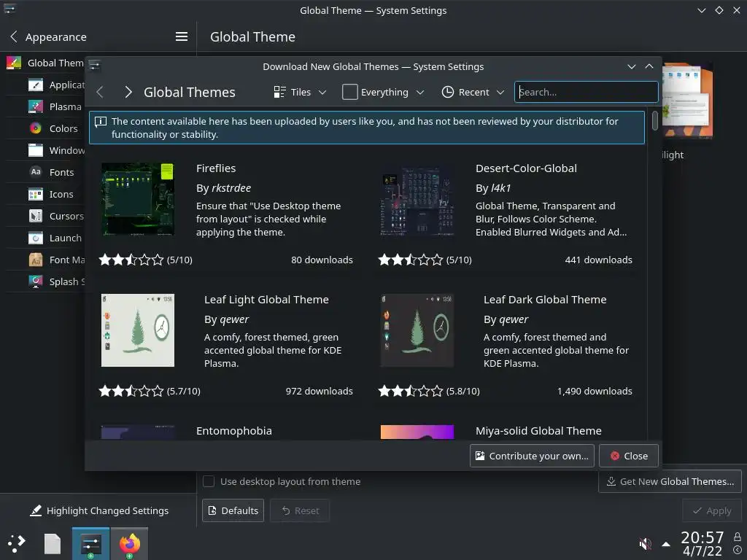747x560 pixels.
Task: Open the Splash Screen icon
Action: [36, 281]
